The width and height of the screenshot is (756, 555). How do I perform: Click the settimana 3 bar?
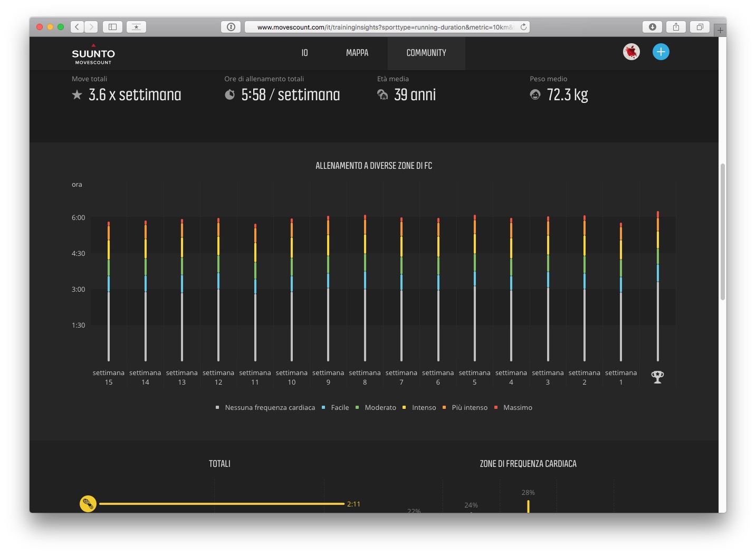click(x=548, y=289)
